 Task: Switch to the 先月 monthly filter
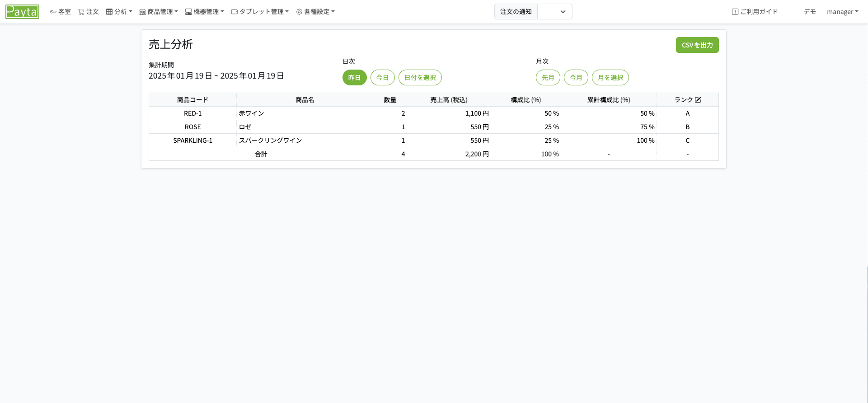548,78
